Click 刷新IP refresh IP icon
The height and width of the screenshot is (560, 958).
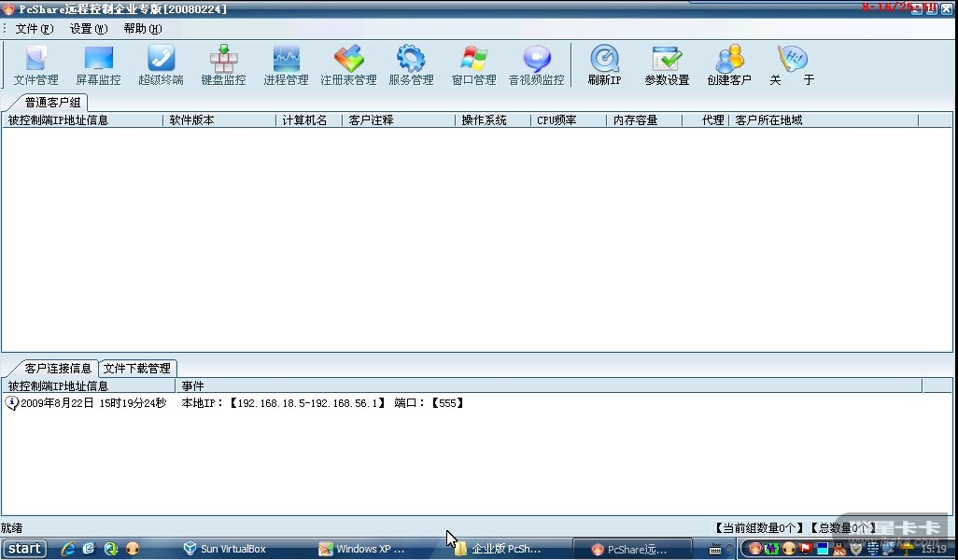pos(604,65)
